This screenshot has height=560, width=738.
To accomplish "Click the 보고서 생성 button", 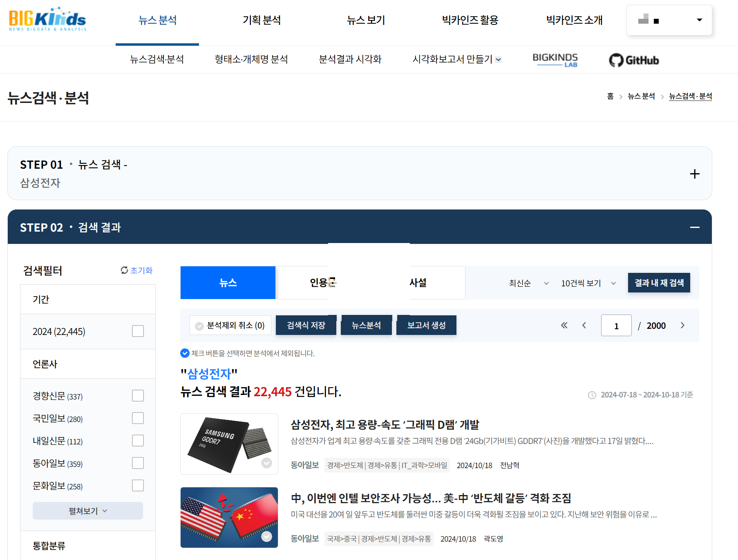I will [426, 325].
